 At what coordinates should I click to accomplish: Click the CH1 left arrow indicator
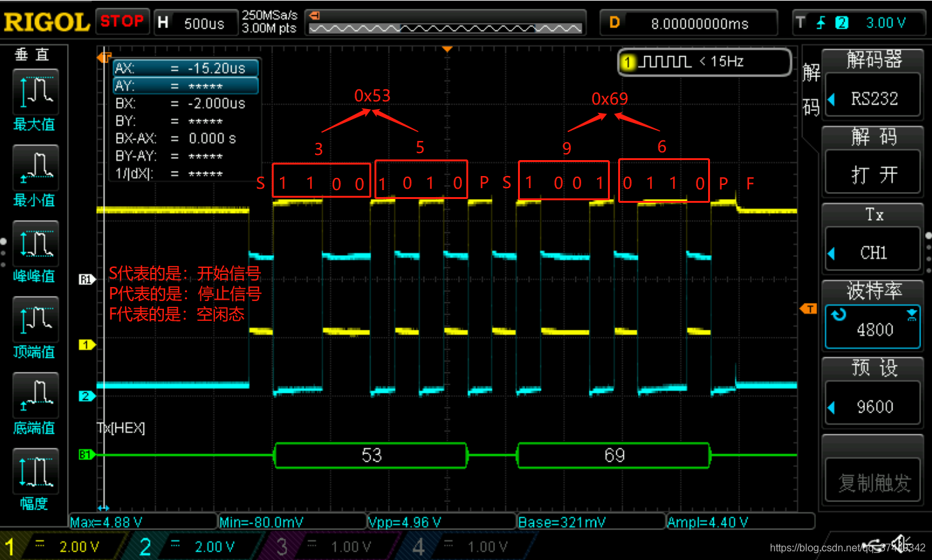(x=831, y=253)
